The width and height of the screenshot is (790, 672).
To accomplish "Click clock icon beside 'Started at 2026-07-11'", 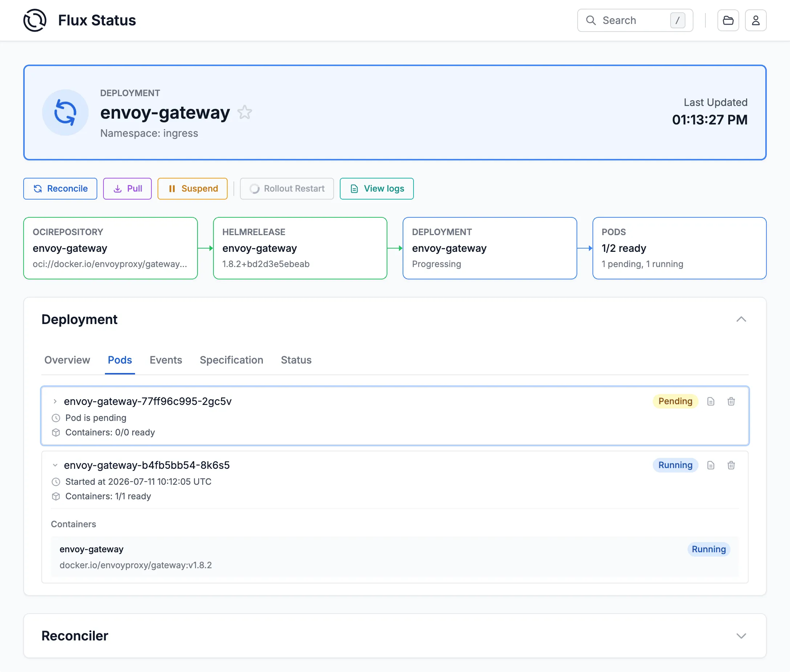I will [x=56, y=482].
